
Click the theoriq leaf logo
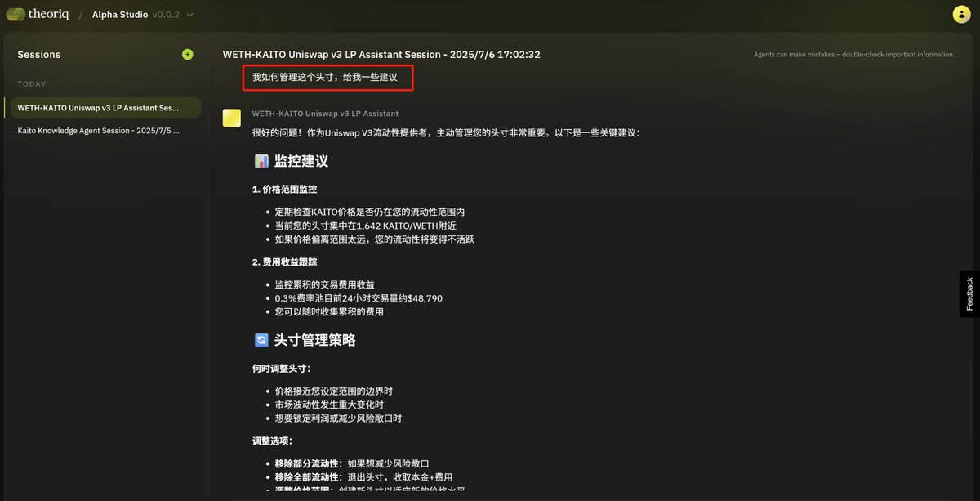pyautogui.click(x=15, y=13)
